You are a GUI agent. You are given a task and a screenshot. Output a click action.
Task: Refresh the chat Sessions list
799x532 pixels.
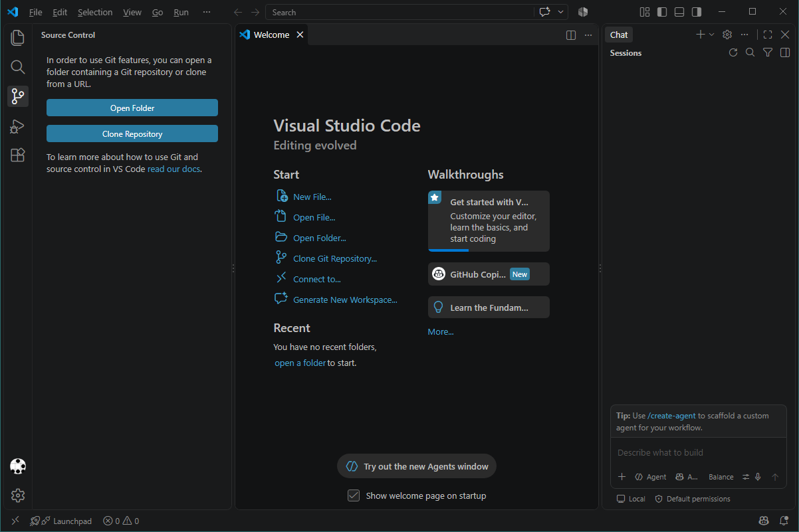pyautogui.click(x=733, y=52)
